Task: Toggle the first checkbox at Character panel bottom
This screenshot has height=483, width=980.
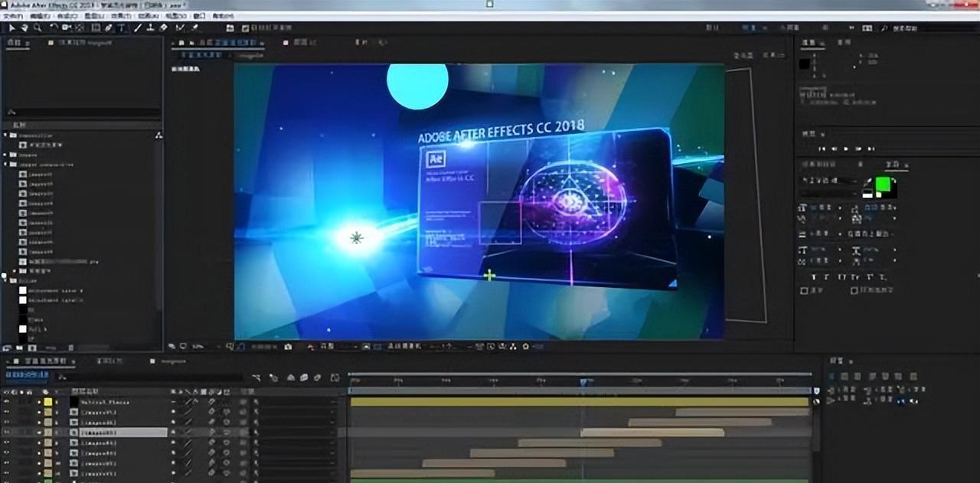Action: (x=804, y=291)
